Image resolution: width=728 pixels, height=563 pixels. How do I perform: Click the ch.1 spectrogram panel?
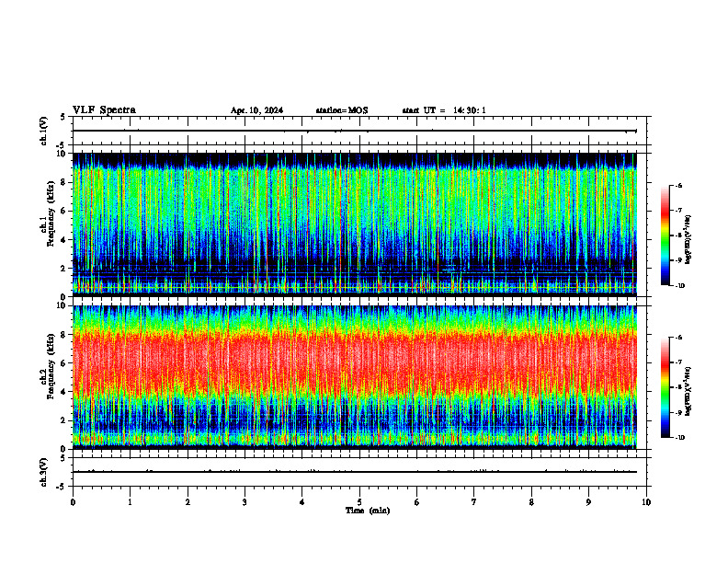tap(354, 224)
